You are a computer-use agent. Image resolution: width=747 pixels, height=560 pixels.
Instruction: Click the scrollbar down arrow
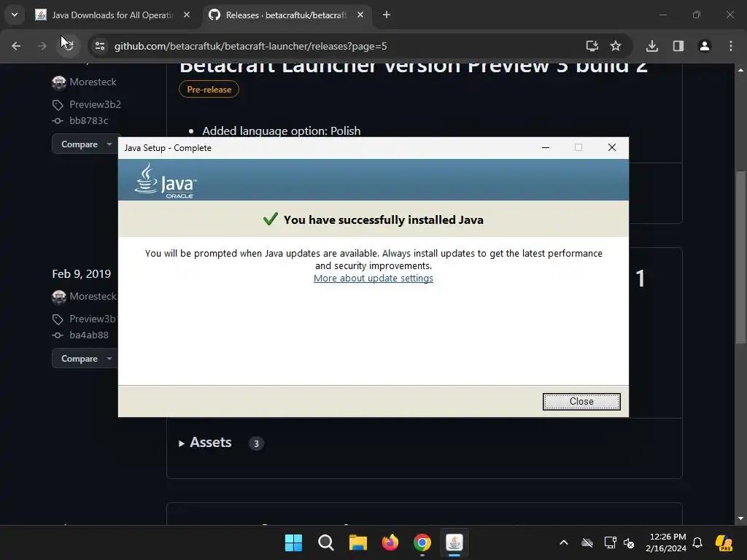click(740, 518)
